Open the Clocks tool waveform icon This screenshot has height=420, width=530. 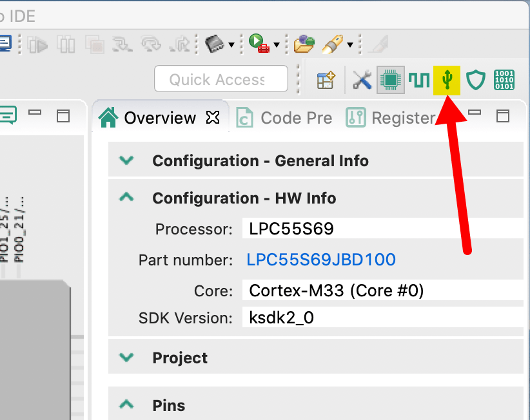click(x=418, y=80)
